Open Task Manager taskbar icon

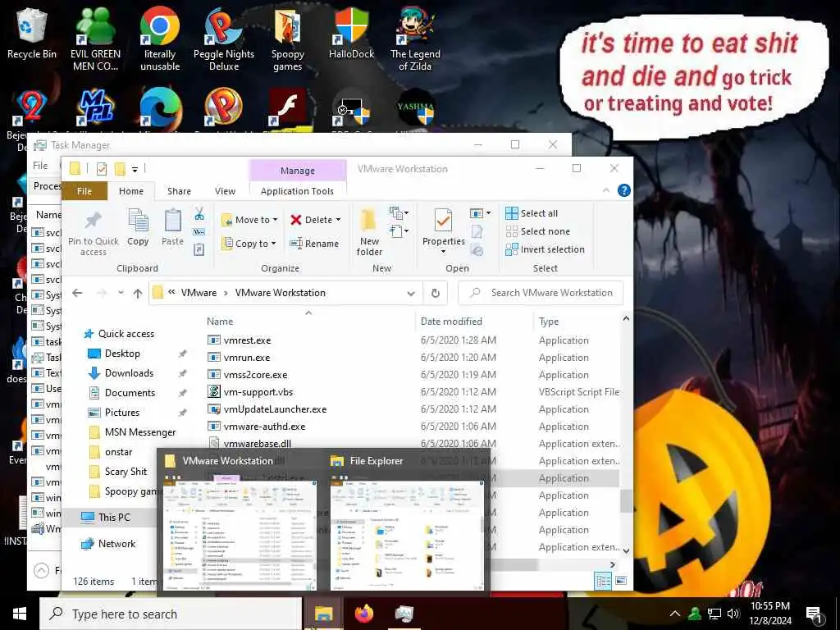[x=404, y=614]
